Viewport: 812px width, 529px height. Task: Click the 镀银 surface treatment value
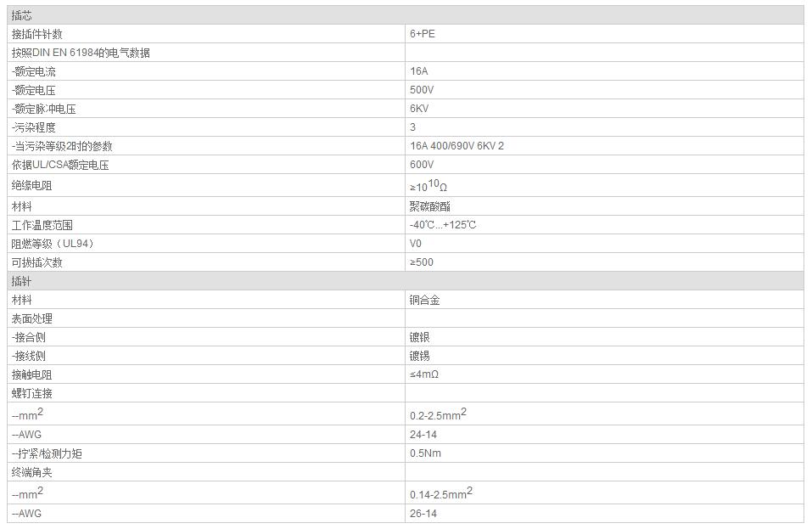419,337
